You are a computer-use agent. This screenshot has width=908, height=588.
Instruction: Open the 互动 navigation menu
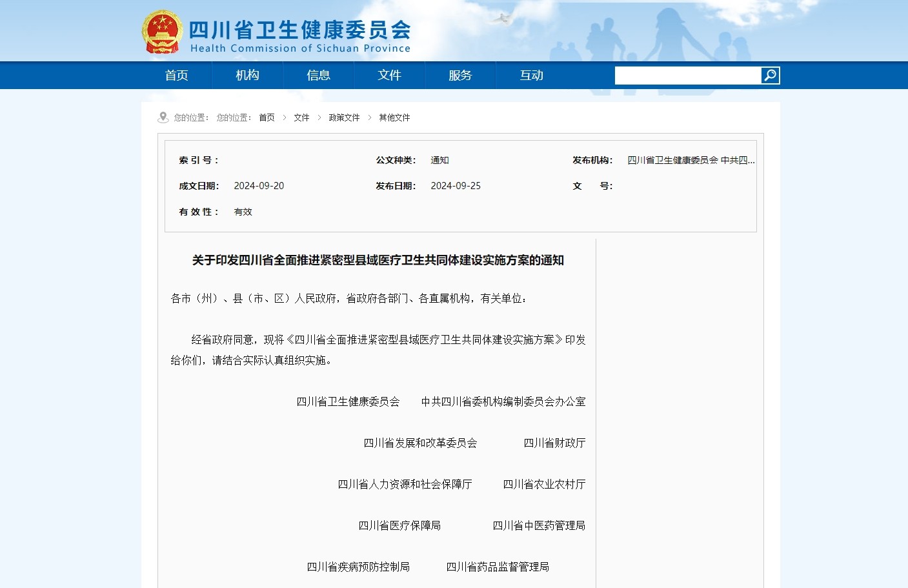(532, 76)
